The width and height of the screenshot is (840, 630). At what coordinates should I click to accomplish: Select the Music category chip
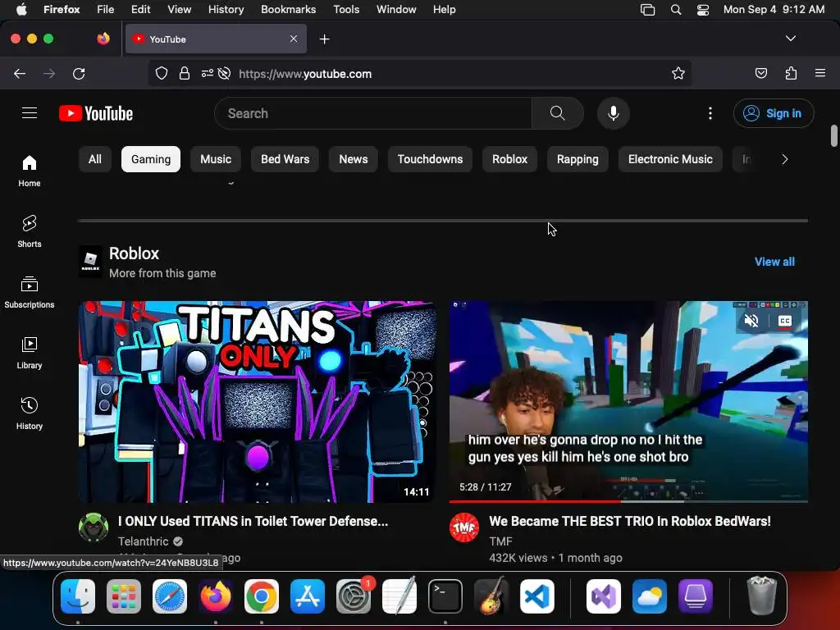(216, 159)
